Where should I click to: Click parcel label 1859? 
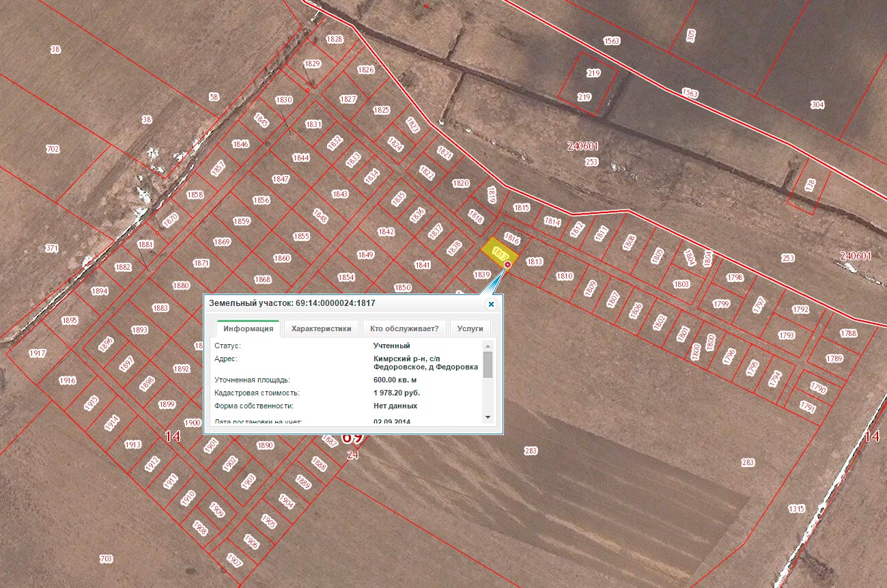(242, 221)
